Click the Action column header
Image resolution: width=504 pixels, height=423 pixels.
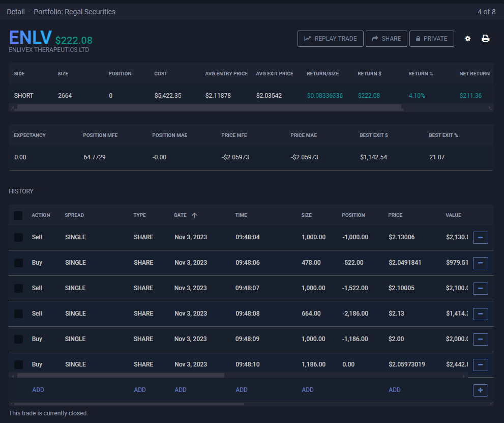pyautogui.click(x=41, y=215)
